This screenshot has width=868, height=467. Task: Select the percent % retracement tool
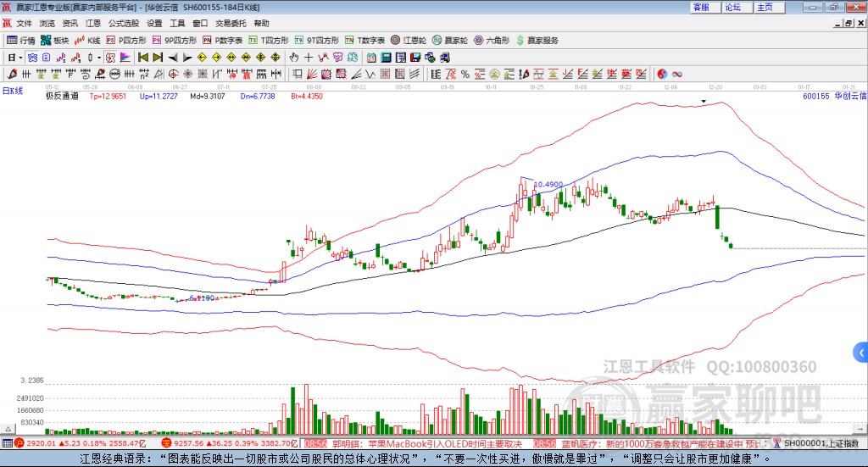[x=465, y=74]
